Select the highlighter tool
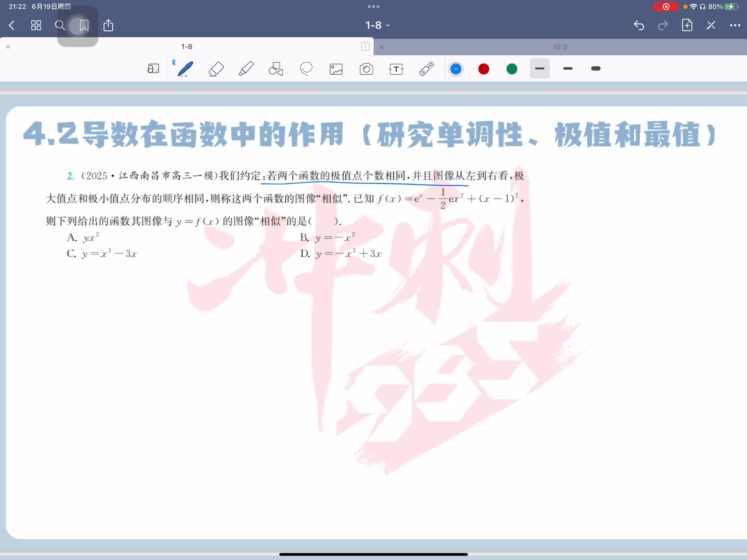 pos(246,69)
